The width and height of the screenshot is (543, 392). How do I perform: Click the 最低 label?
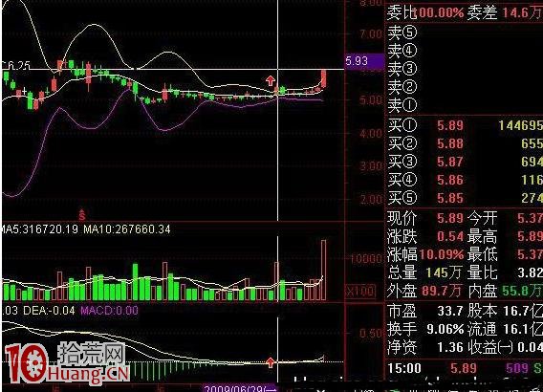click(482, 255)
